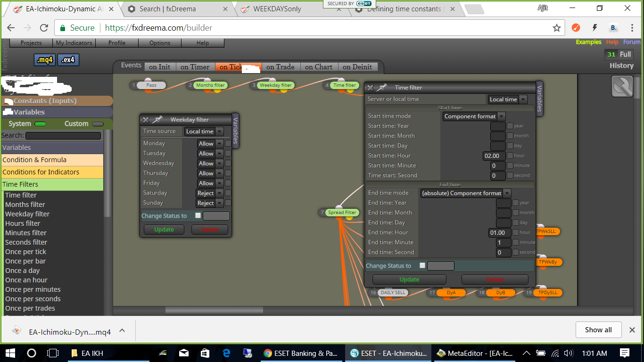Reload the fxdreema builder page
This screenshot has height=362, width=644.
(44, 28)
